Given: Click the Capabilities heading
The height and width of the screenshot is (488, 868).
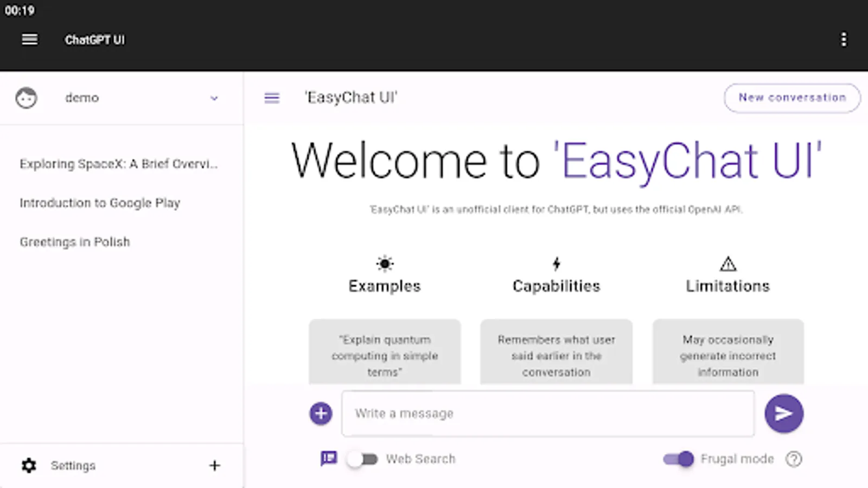Looking at the screenshot, I should point(556,286).
